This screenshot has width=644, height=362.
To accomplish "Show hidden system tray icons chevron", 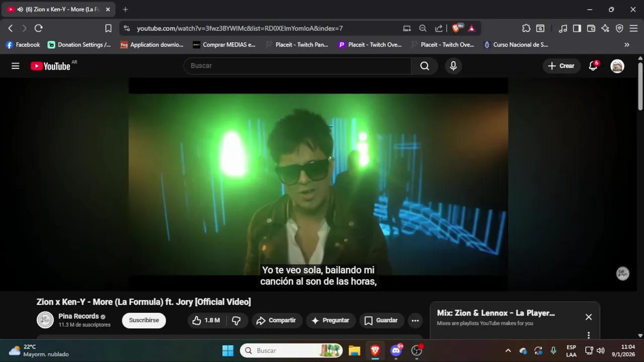I will click(x=508, y=350).
